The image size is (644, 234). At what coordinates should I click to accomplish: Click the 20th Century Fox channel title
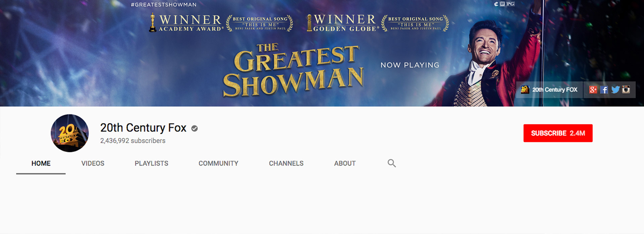pyautogui.click(x=143, y=128)
